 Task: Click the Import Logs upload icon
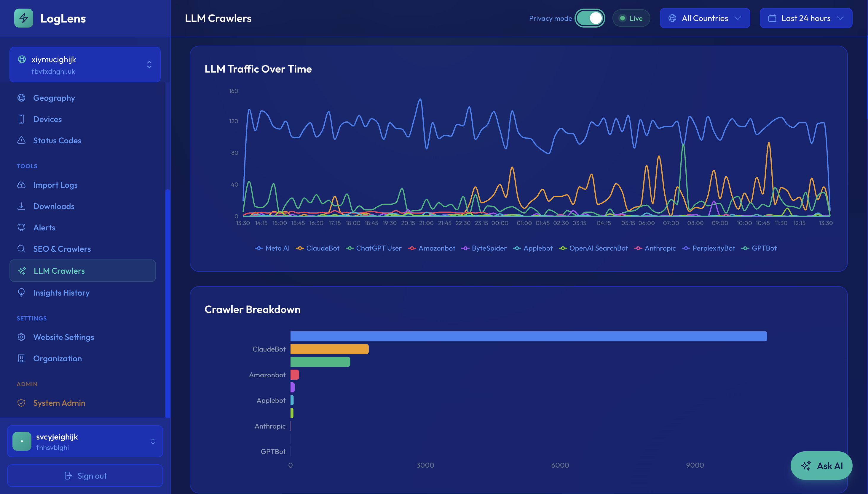point(21,185)
